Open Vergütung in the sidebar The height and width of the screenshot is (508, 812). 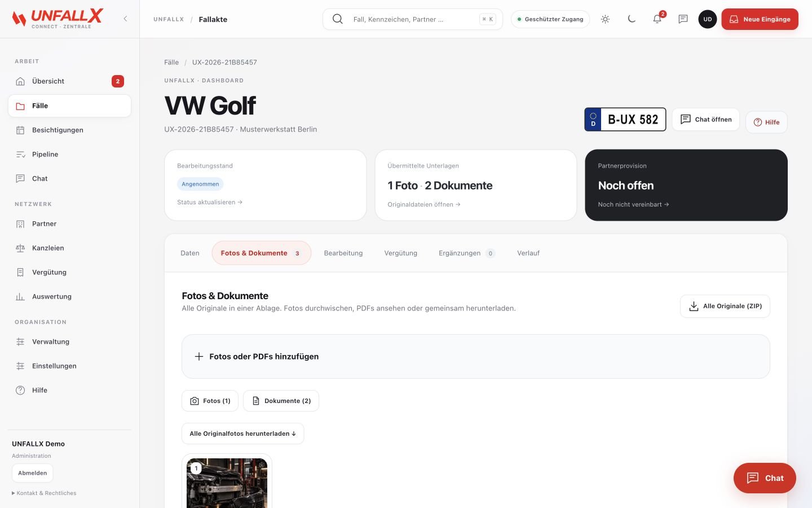69,272
